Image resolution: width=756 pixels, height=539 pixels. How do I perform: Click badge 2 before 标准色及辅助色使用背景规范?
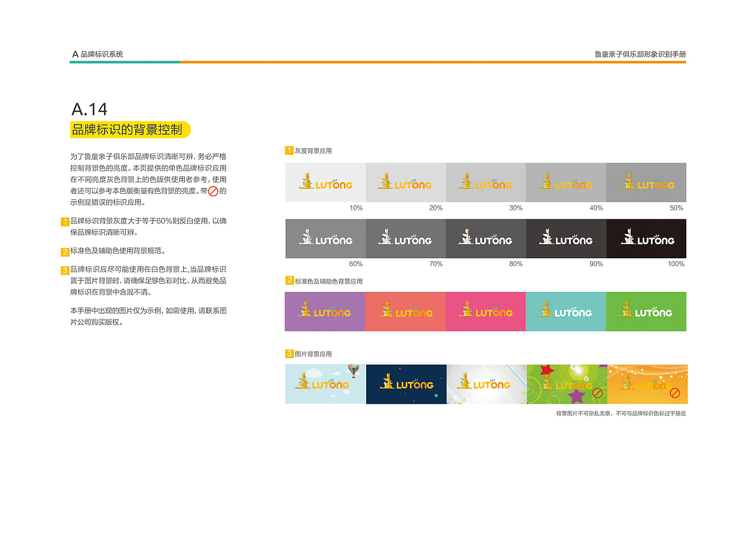65,252
